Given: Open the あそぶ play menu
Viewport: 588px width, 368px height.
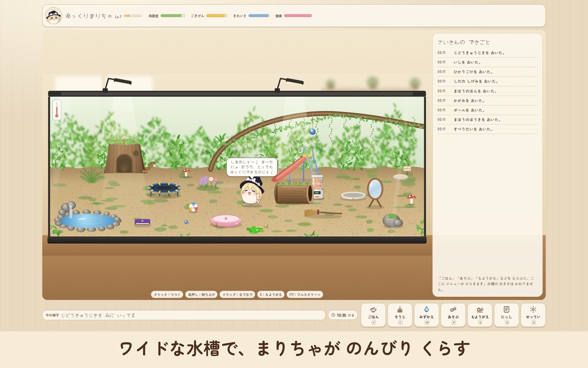Looking at the screenshot, I should pyautogui.click(x=453, y=315).
